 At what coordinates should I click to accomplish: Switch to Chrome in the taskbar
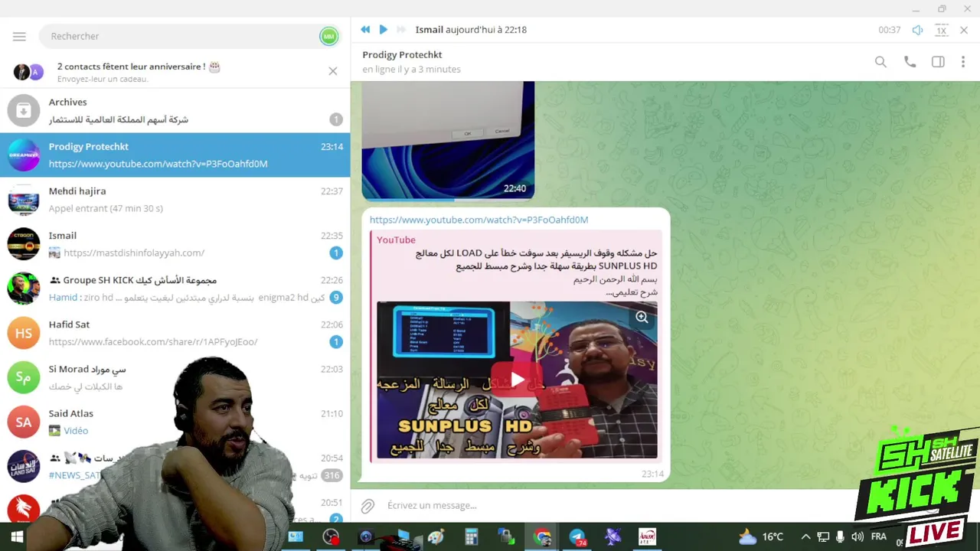pos(542,537)
